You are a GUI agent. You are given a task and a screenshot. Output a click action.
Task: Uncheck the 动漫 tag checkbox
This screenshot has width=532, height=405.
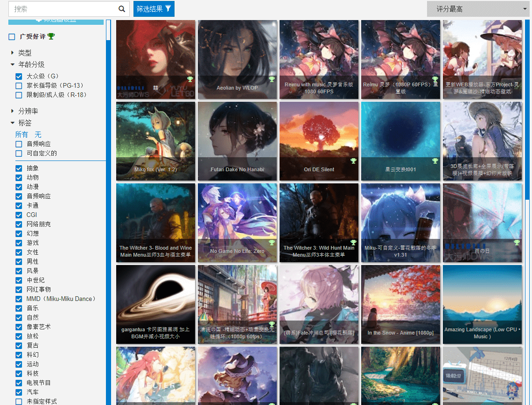click(19, 187)
